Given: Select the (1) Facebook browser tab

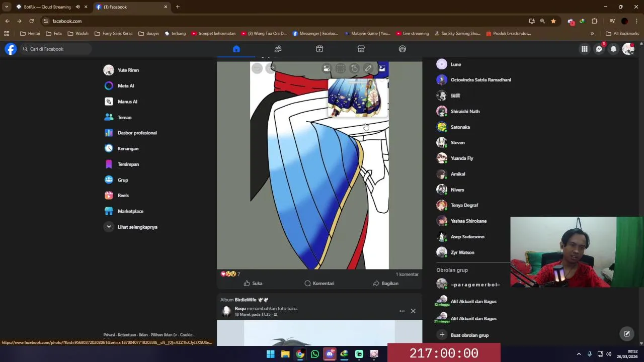Looking at the screenshot, I should pyautogui.click(x=131, y=7).
